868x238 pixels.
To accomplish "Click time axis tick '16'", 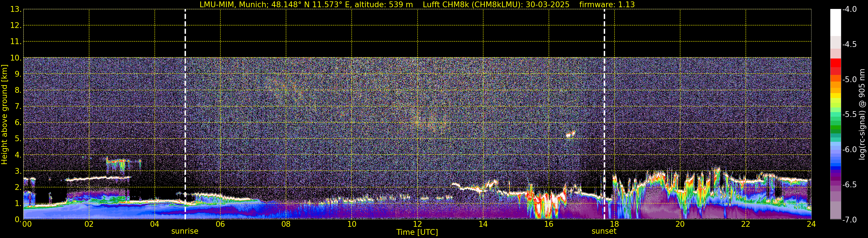I will tap(549, 224).
